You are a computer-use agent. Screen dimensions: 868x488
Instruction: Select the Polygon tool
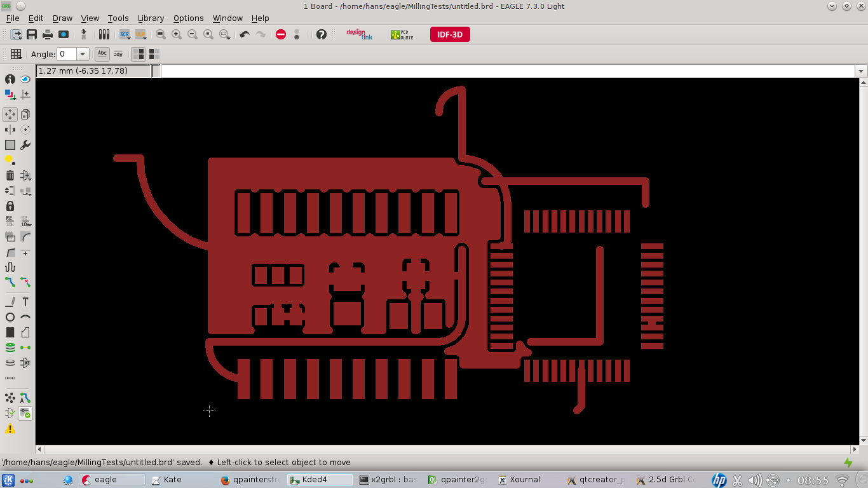[x=25, y=332]
